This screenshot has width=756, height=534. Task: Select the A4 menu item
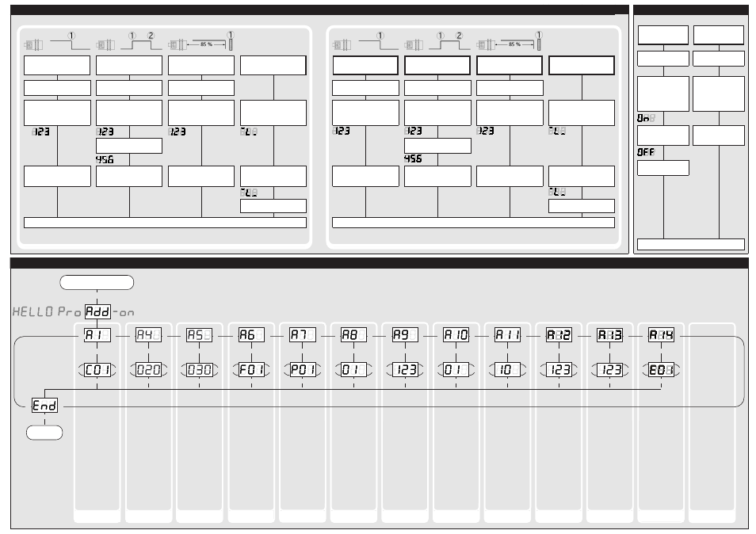coord(149,335)
